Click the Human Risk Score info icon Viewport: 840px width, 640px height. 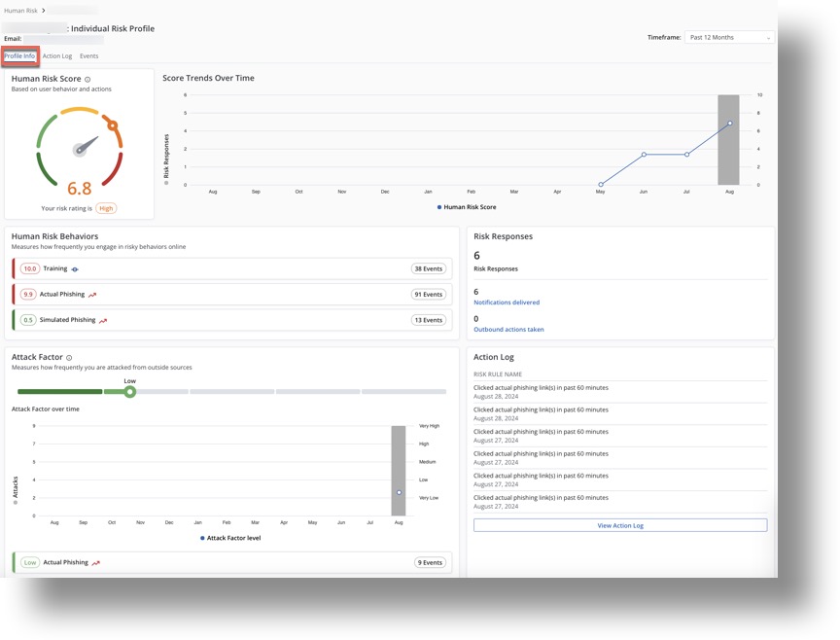tap(87, 80)
